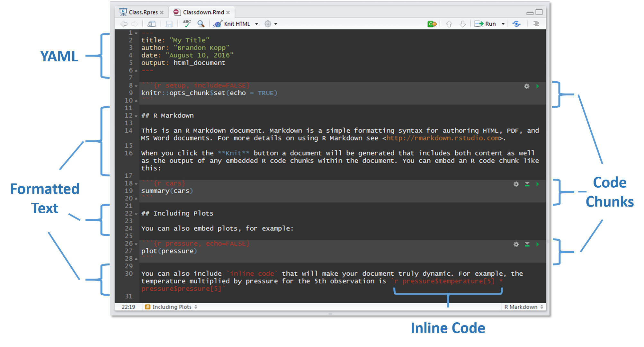Screen dimensions: 644x347
Task: Collapse the setup chunk at line 8
Action: pyautogui.click(x=136, y=86)
